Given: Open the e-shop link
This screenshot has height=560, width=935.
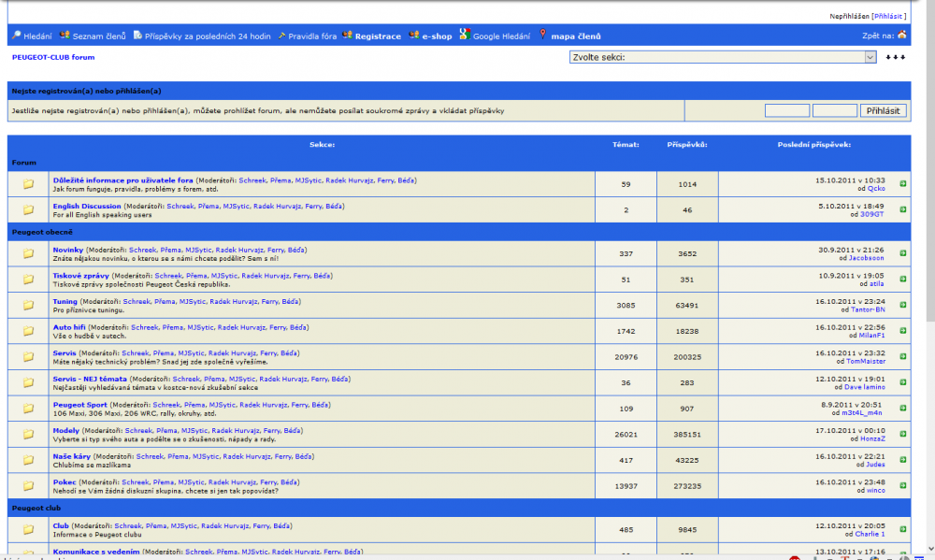Looking at the screenshot, I should pos(437,36).
